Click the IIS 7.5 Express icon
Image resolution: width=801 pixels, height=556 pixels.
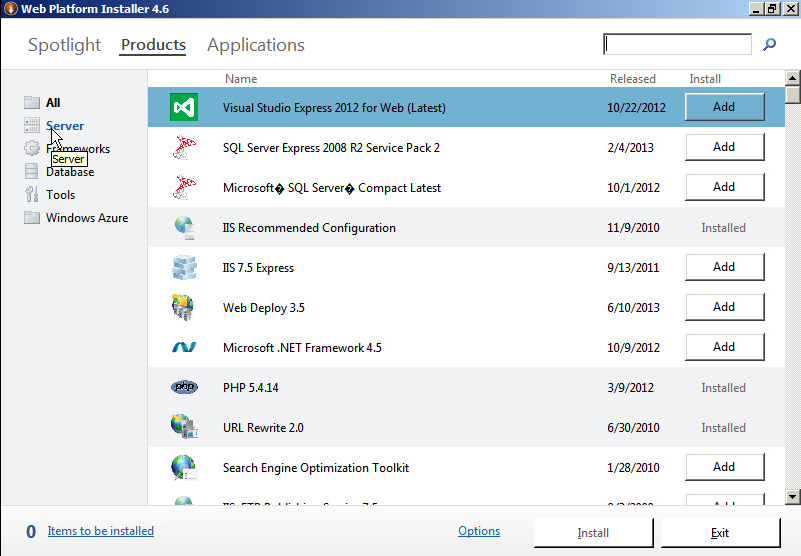184,268
